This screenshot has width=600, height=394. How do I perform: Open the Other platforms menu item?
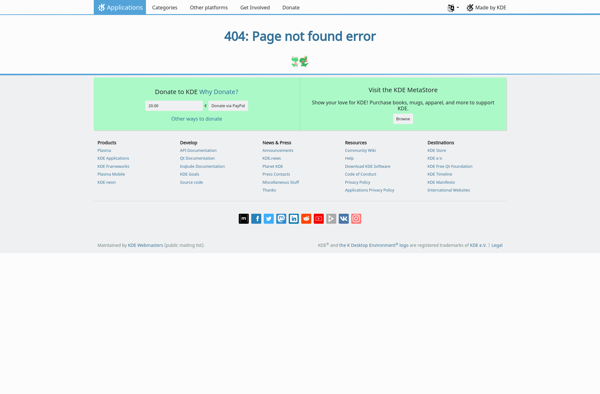[x=209, y=8]
